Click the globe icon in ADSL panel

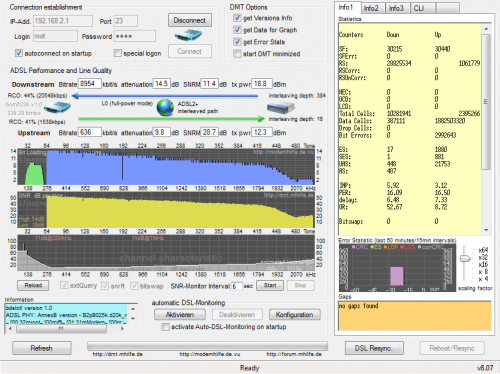tap(165, 108)
